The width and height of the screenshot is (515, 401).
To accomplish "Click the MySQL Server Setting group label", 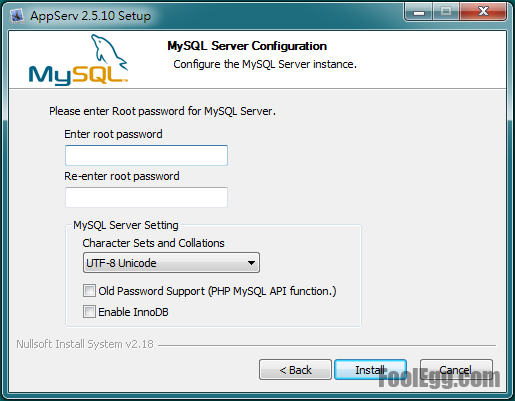I will [x=126, y=225].
